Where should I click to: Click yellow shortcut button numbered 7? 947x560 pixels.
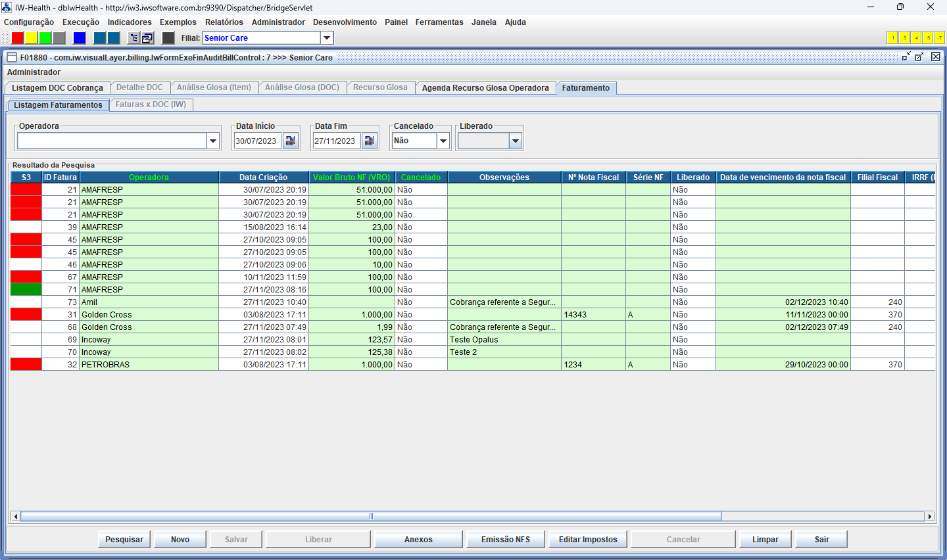940,38
